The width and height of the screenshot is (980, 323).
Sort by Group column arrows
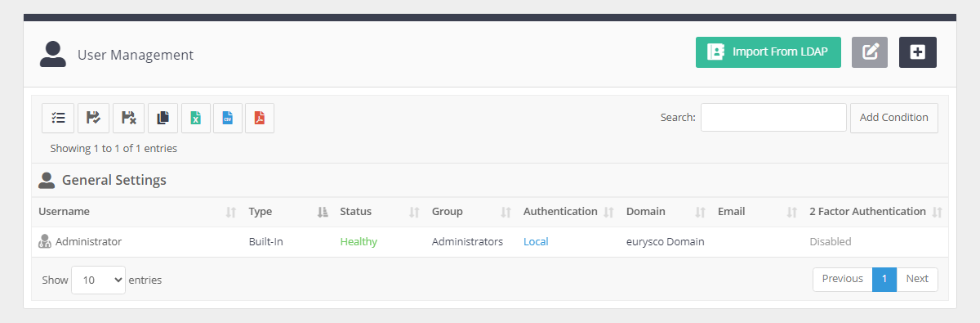(506, 212)
